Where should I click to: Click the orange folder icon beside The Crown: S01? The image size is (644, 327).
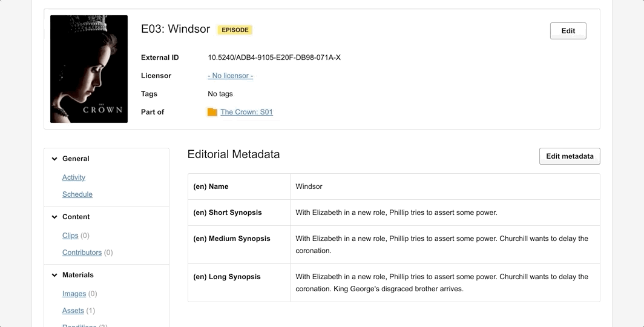click(x=212, y=112)
